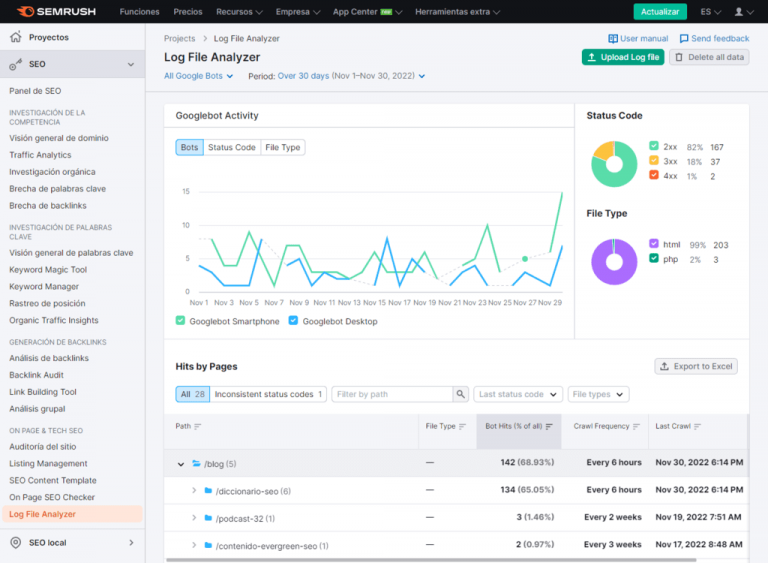Click the Upload Log file button
The image size is (768, 563).
[x=622, y=57]
